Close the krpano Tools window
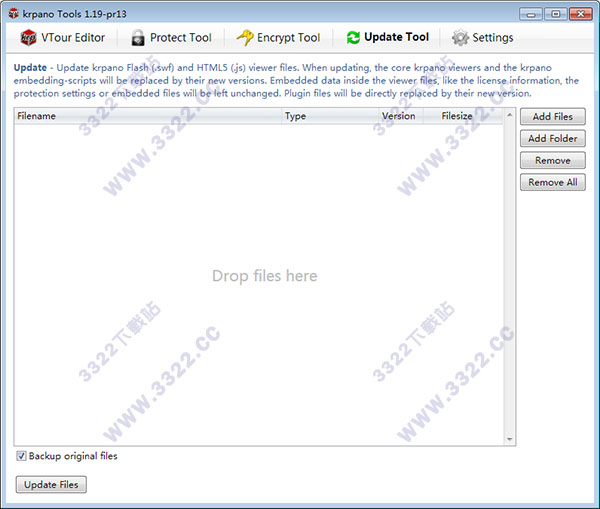This screenshot has width=600, height=509. (x=581, y=15)
